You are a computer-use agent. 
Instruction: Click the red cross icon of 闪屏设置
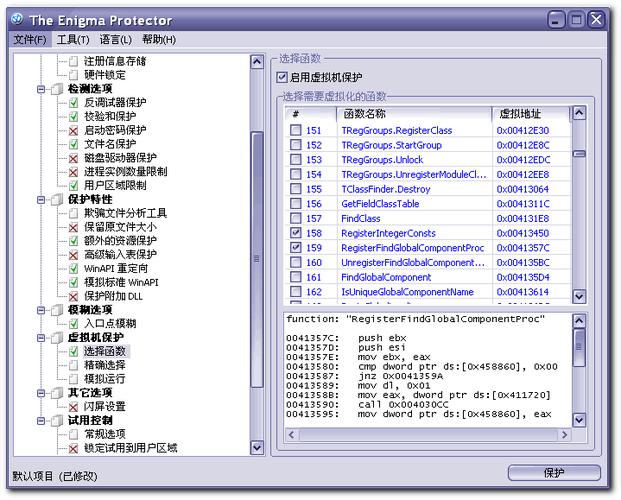(73, 407)
